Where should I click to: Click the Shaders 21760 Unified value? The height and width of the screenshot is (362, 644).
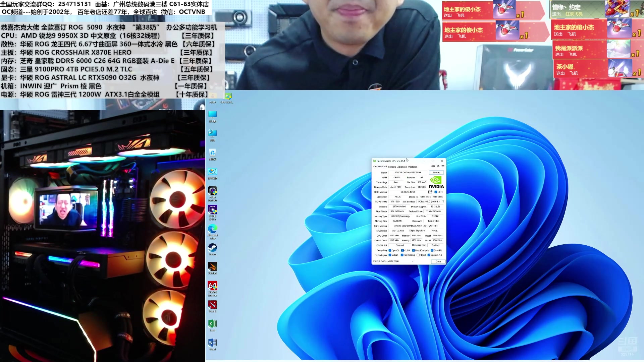tap(399, 206)
